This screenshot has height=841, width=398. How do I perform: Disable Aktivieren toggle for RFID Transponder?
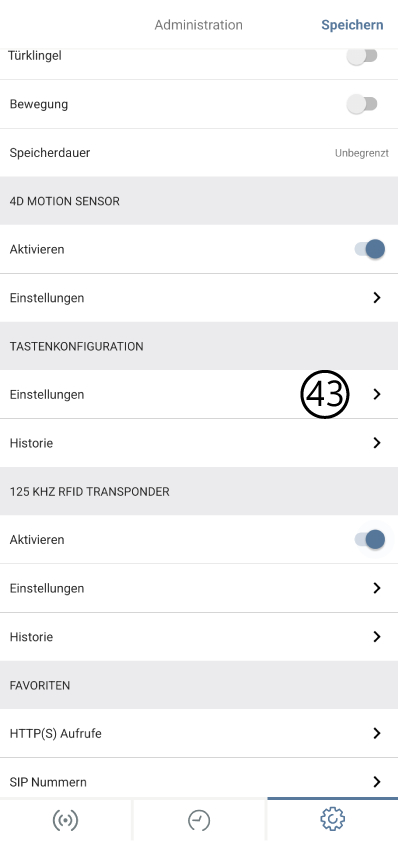pos(370,540)
